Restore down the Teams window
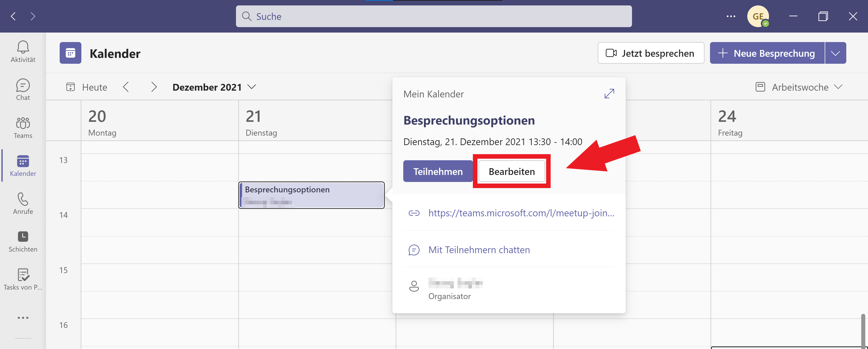Image resolution: width=868 pixels, height=349 pixels. (823, 16)
